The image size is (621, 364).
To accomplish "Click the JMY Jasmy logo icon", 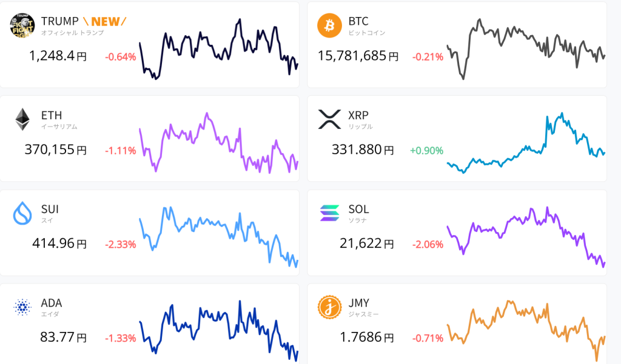I will pyautogui.click(x=330, y=308).
